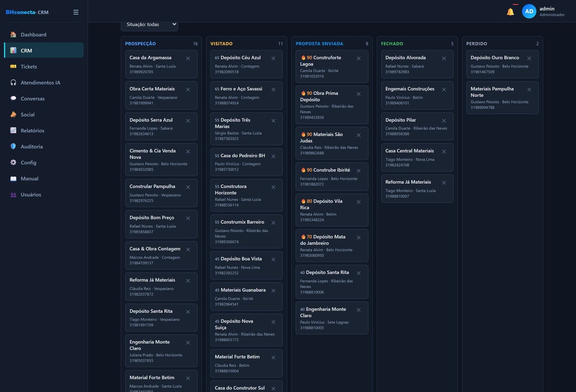The height and width of the screenshot is (392, 576).
Task: Remove Obra Certa Materiais card
Action: (x=188, y=90)
